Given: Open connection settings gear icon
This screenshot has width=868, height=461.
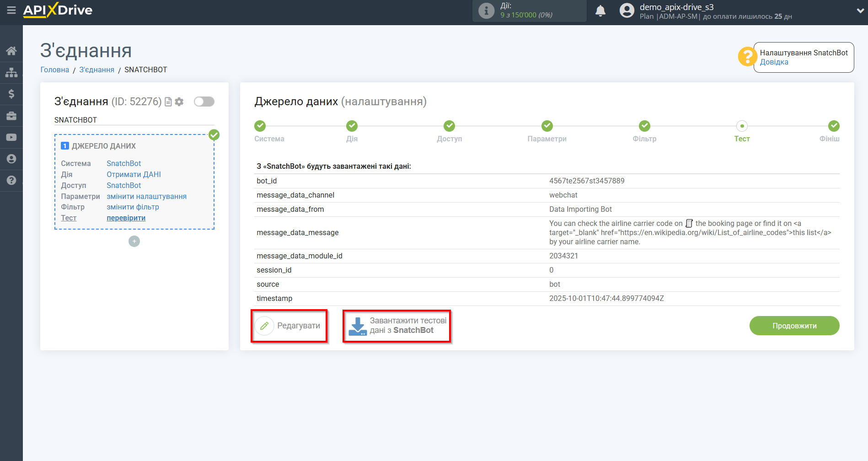Looking at the screenshot, I should pos(179,102).
